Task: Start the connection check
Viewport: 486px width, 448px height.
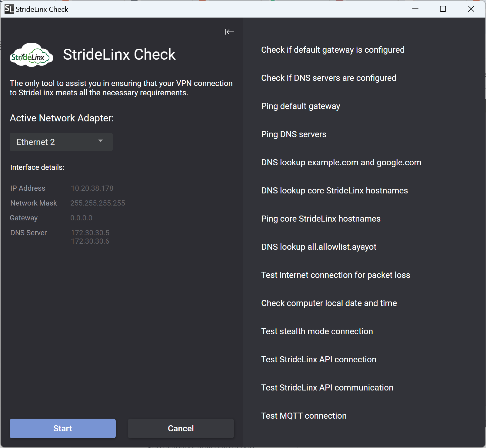Action: (x=63, y=428)
